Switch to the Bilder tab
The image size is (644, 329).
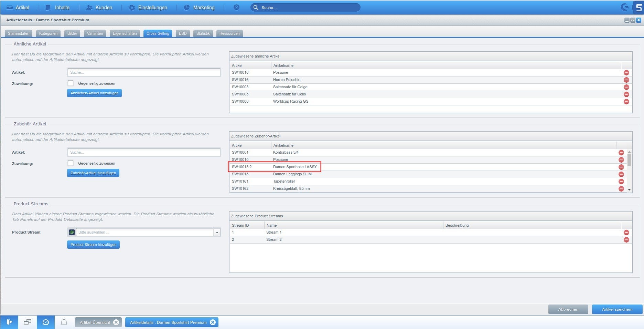[72, 33]
